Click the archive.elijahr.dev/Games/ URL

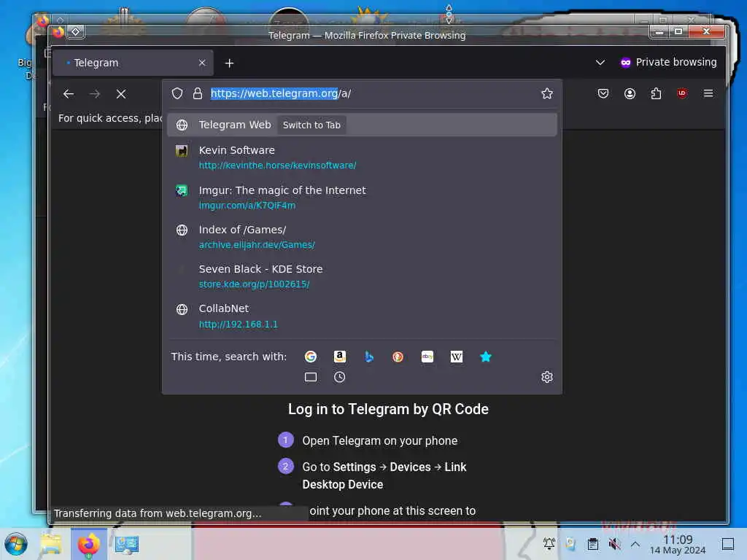tap(257, 245)
